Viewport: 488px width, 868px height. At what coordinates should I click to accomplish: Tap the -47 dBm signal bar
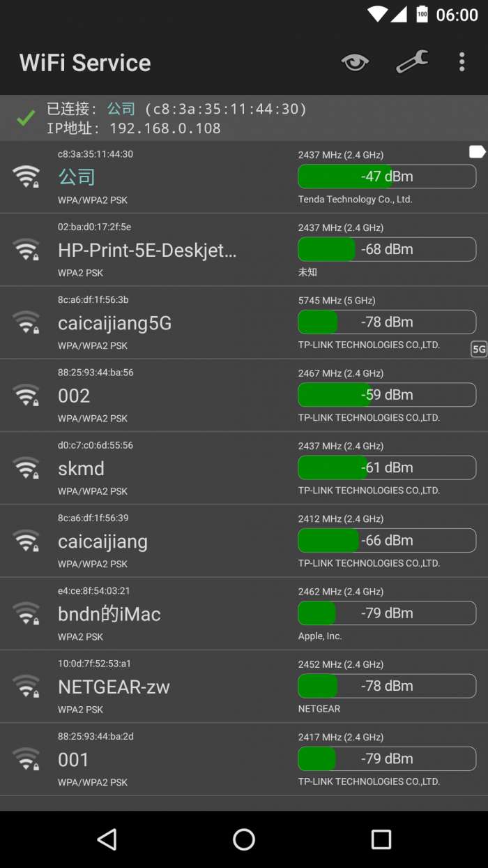pos(387,177)
